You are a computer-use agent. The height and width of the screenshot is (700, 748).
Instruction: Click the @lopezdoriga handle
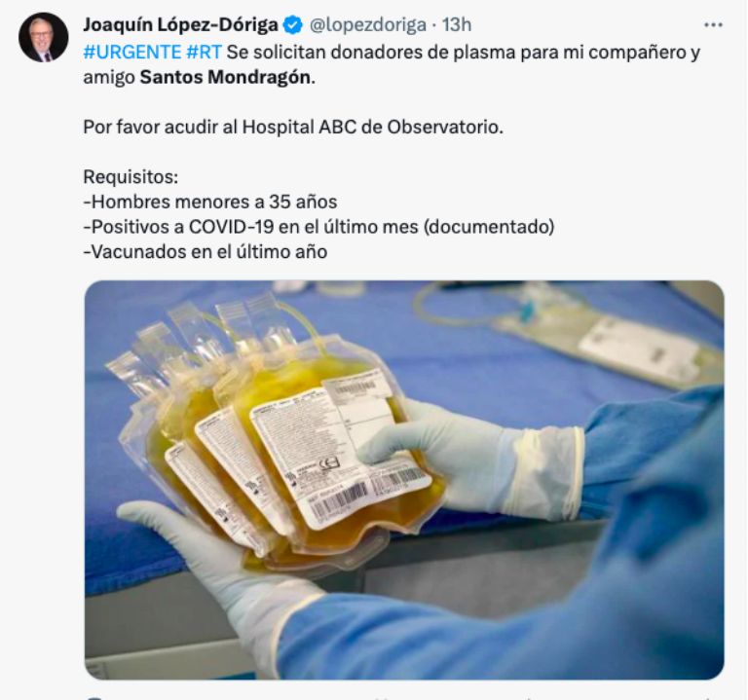tap(368, 24)
